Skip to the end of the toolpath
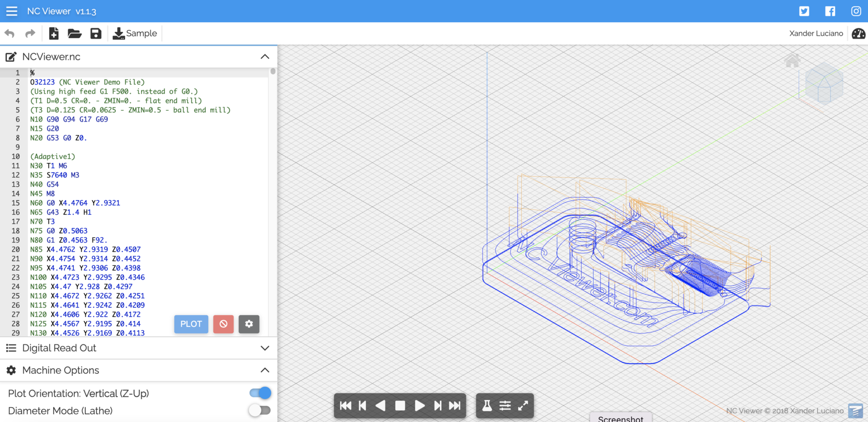Screen dimensions: 868x422 click(x=455, y=406)
